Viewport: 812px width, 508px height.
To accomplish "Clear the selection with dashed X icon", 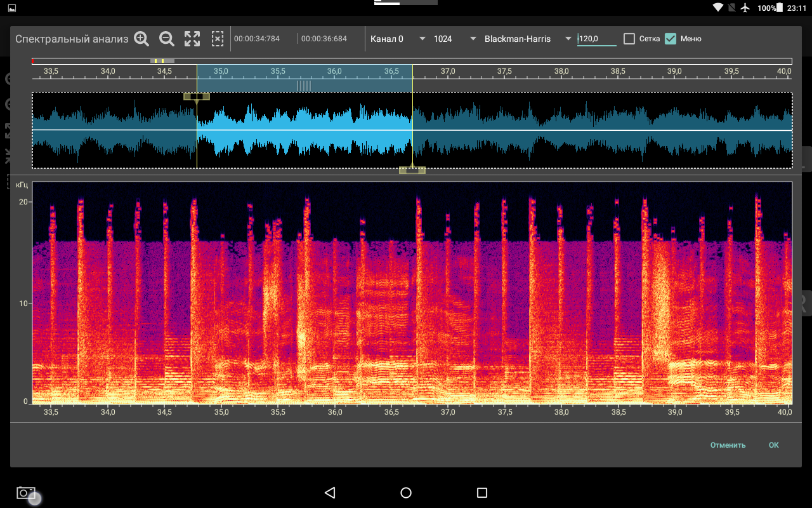I will click(218, 39).
